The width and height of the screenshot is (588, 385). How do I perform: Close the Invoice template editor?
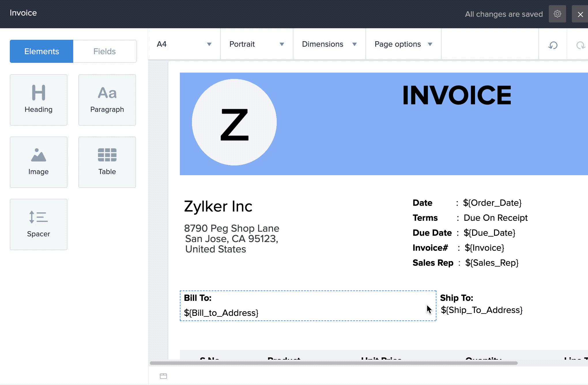click(580, 14)
